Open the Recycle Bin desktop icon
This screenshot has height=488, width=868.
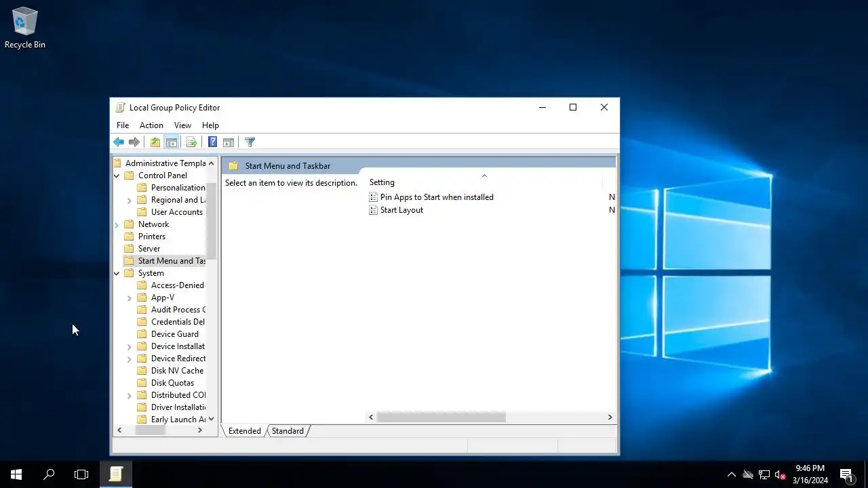click(25, 28)
